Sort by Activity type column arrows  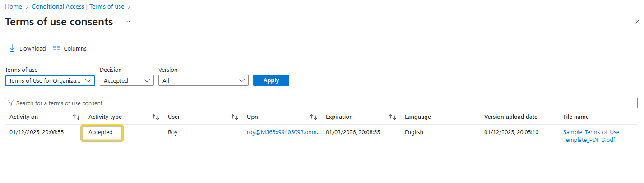pyautogui.click(x=156, y=117)
